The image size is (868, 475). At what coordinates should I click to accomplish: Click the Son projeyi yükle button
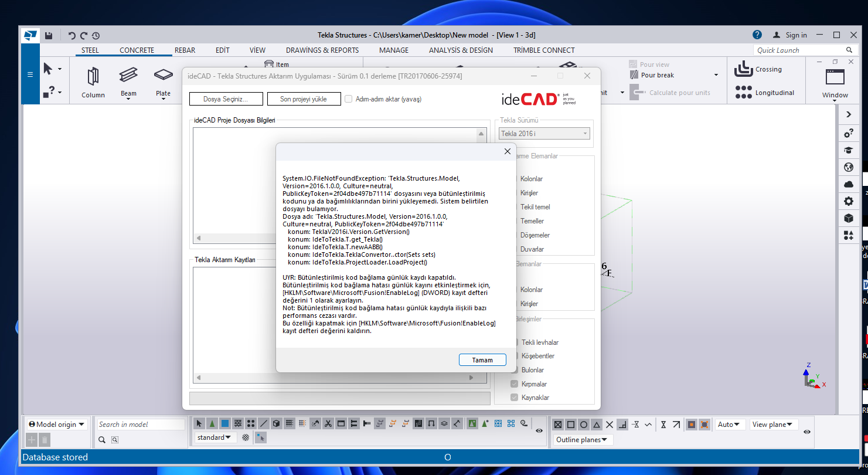[x=304, y=99]
